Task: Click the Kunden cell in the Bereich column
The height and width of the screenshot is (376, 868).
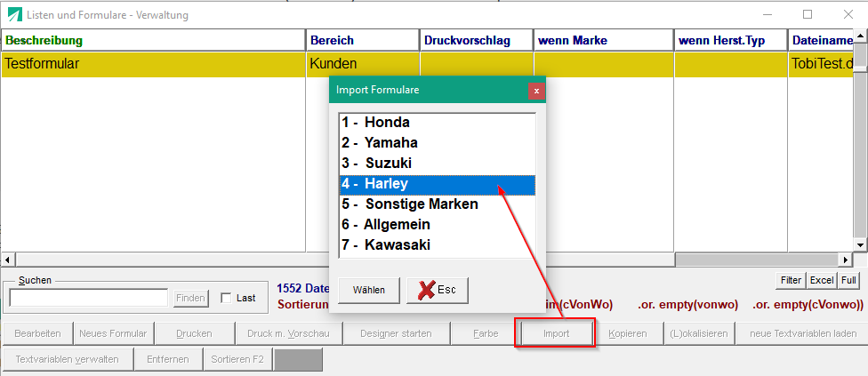Action: click(x=363, y=64)
